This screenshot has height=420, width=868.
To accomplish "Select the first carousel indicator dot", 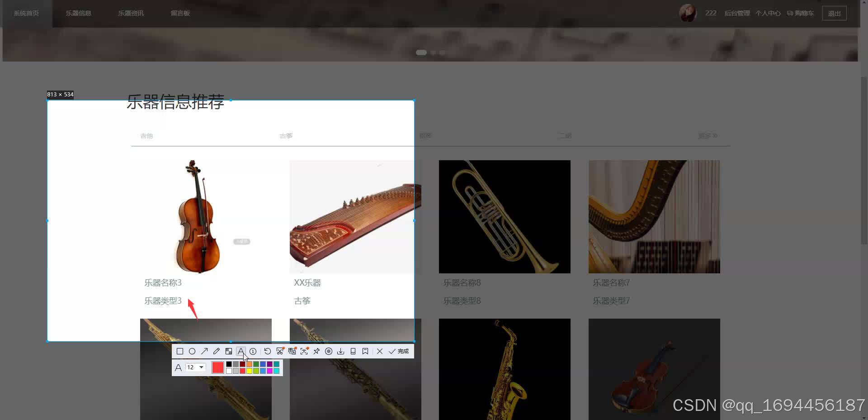I will tap(421, 52).
